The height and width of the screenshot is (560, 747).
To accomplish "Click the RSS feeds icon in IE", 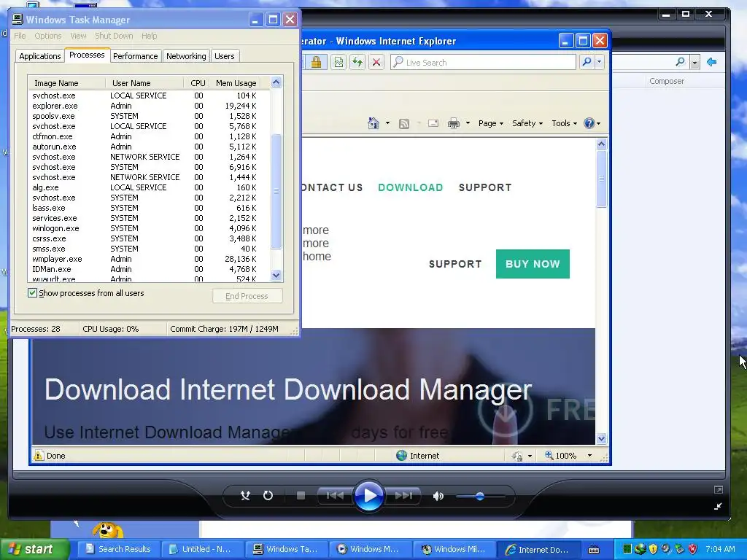I will pyautogui.click(x=404, y=124).
